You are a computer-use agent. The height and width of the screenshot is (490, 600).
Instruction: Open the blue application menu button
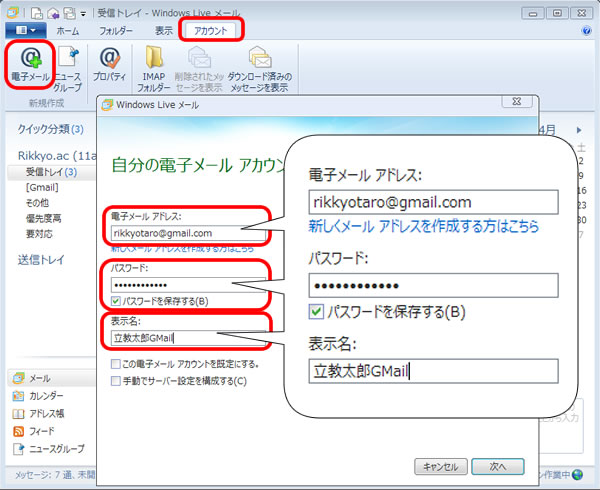pos(26,30)
